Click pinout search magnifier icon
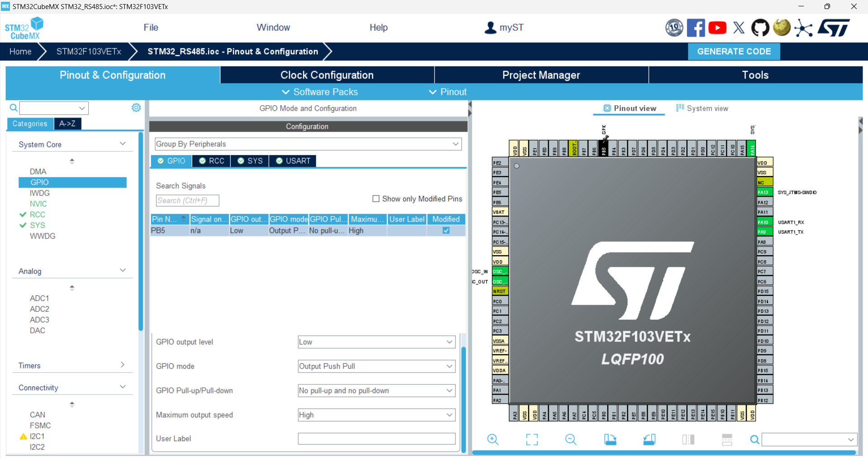Viewport: 868px width, 459px height. pyautogui.click(x=754, y=439)
